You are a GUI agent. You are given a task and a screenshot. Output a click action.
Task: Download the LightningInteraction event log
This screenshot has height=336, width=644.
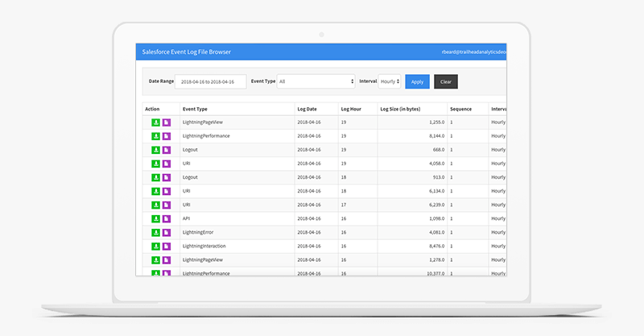tap(155, 247)
